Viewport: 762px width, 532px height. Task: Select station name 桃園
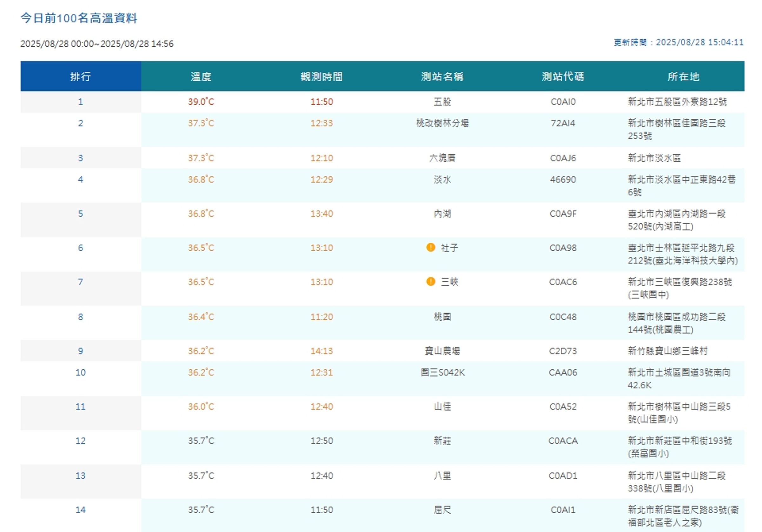tap(442, 317)
